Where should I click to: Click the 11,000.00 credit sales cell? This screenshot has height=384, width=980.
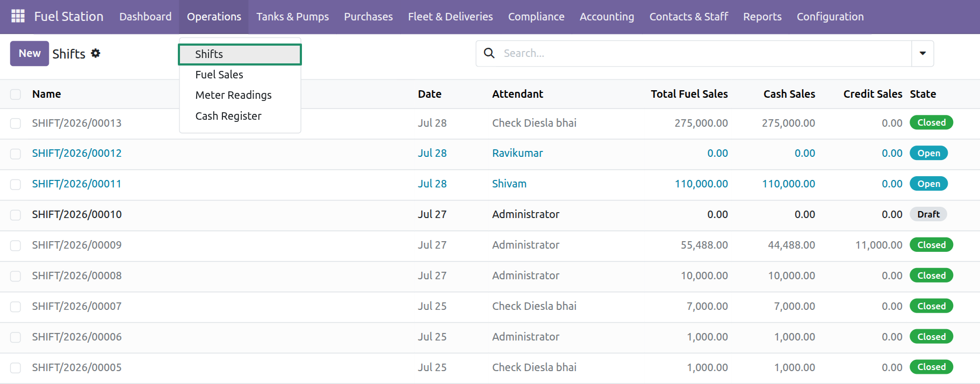(879, 245)
